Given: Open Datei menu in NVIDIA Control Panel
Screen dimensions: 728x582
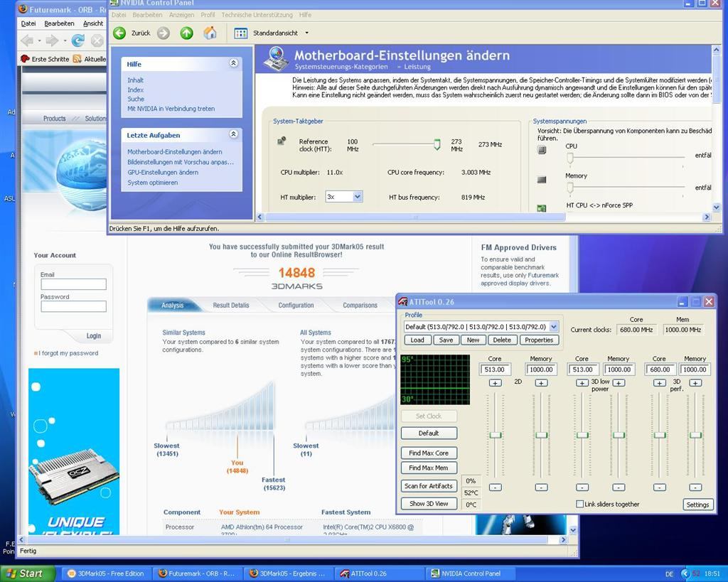Looking at the screenshot, I should (x=119, y=15).
